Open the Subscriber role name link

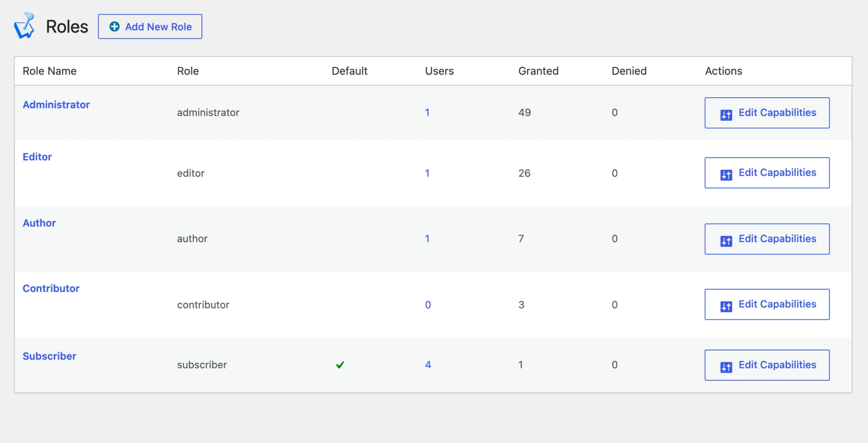coord(50,356)
